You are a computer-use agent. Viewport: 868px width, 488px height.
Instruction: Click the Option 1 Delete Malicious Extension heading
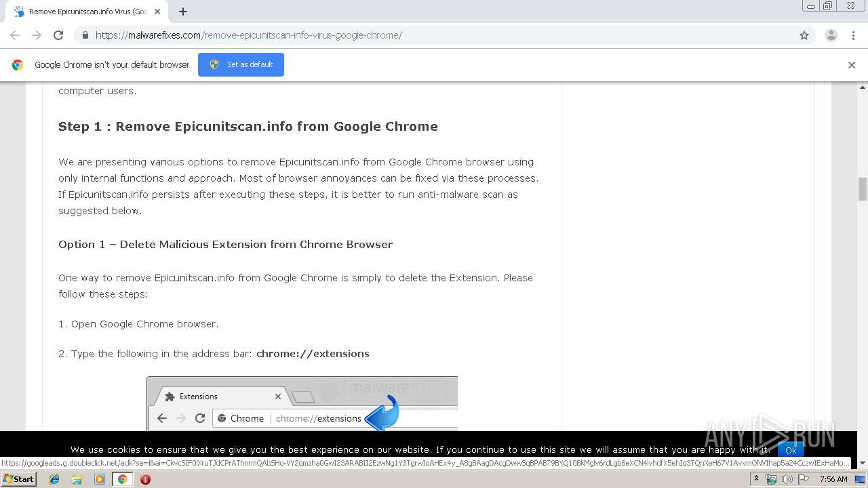pos(225,245)
